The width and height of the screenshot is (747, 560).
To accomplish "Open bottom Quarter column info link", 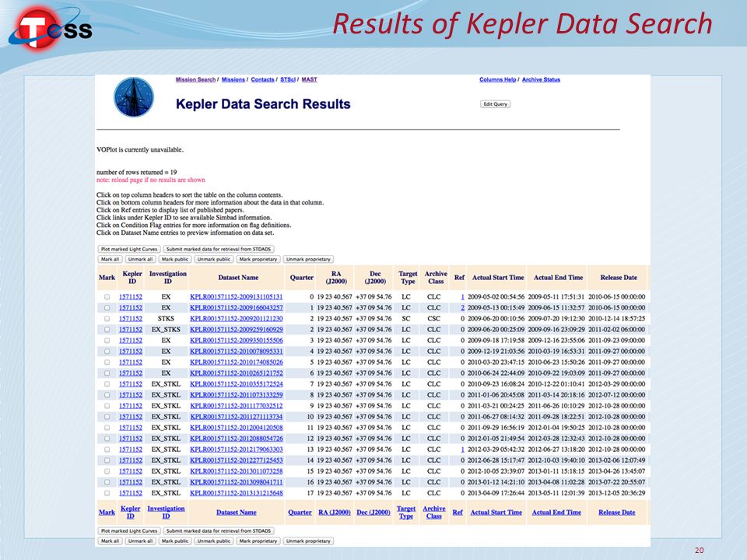I will click(300, 513).
